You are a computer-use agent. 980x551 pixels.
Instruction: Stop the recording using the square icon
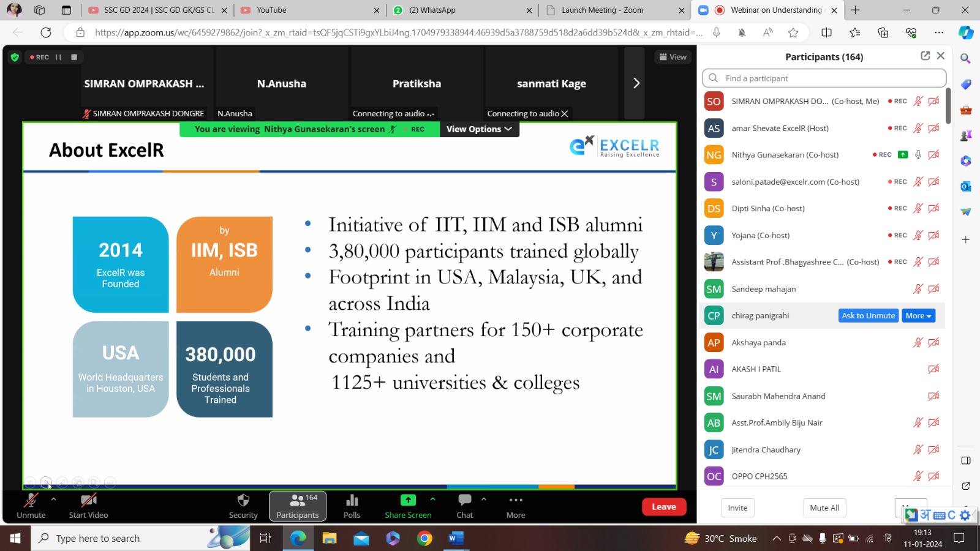74,57
